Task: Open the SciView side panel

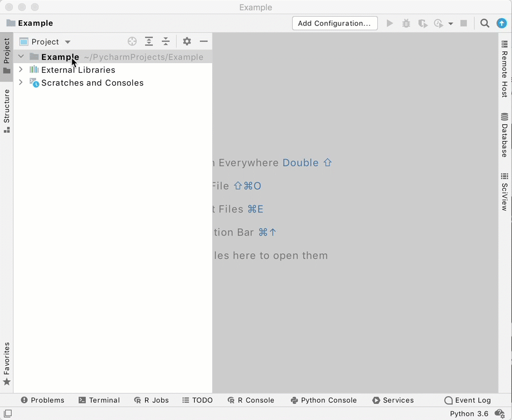Action: (504, 192)
